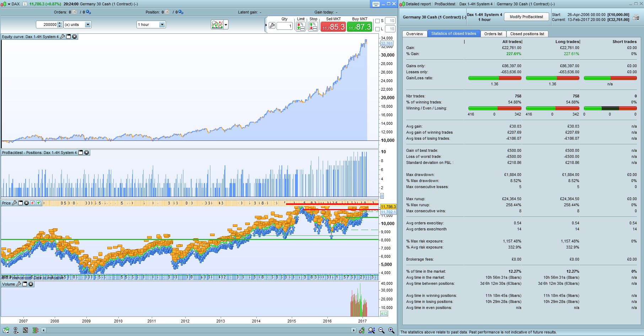This screenshot has height=336, width=644.
Task: Zoom in the chart horizontally
Action: coord(391,330)
